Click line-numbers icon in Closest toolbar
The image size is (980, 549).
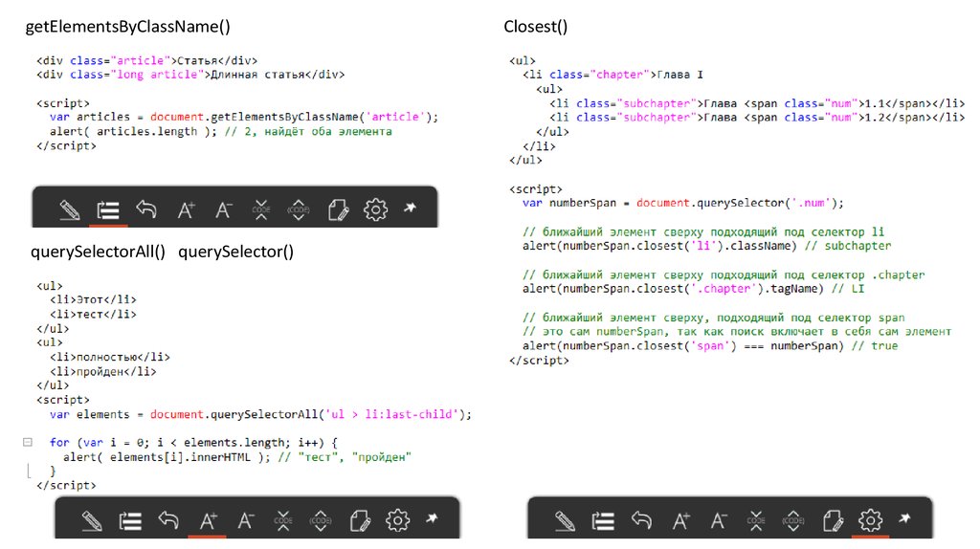point(603,520)
